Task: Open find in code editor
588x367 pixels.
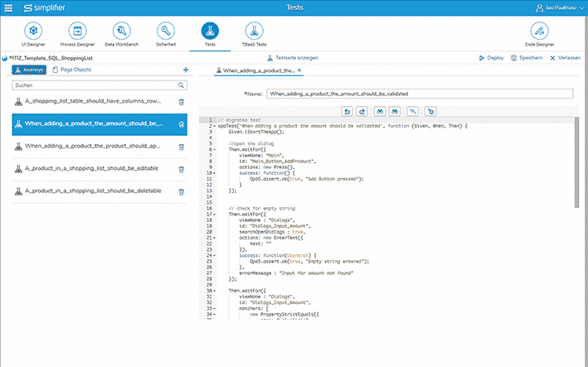Action: pyautogui.click(x=380, y=111)
